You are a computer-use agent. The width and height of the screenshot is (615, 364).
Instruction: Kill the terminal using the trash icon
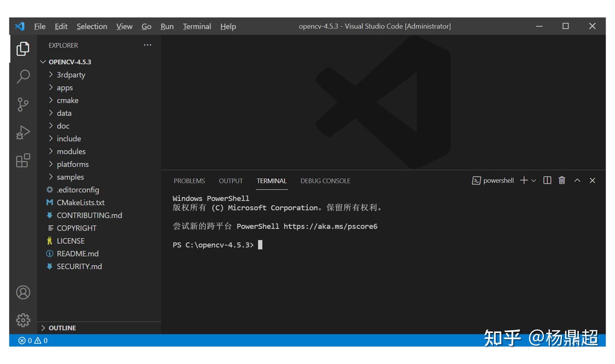[562, 180]
